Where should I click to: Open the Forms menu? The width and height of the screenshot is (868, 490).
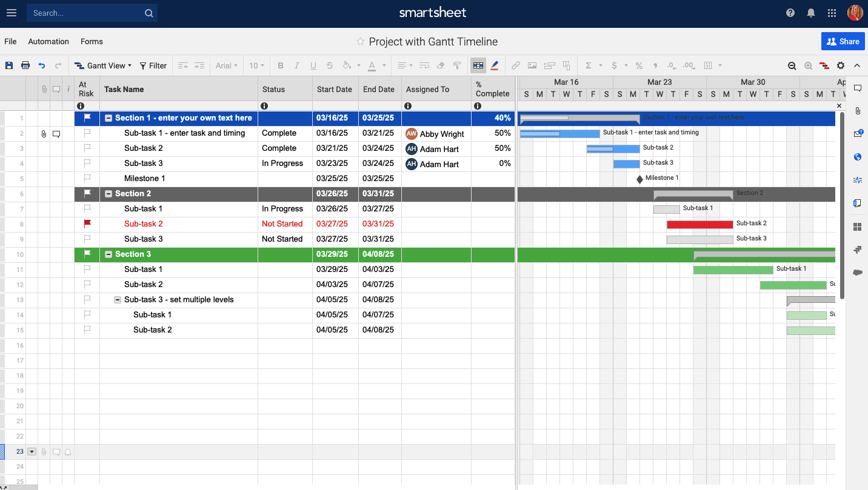coord(92,41)
